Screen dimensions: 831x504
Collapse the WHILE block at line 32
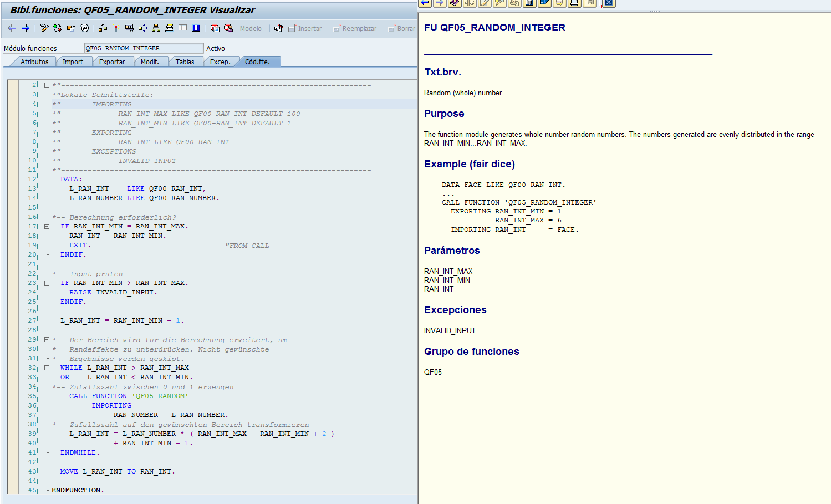pos(47,368)
